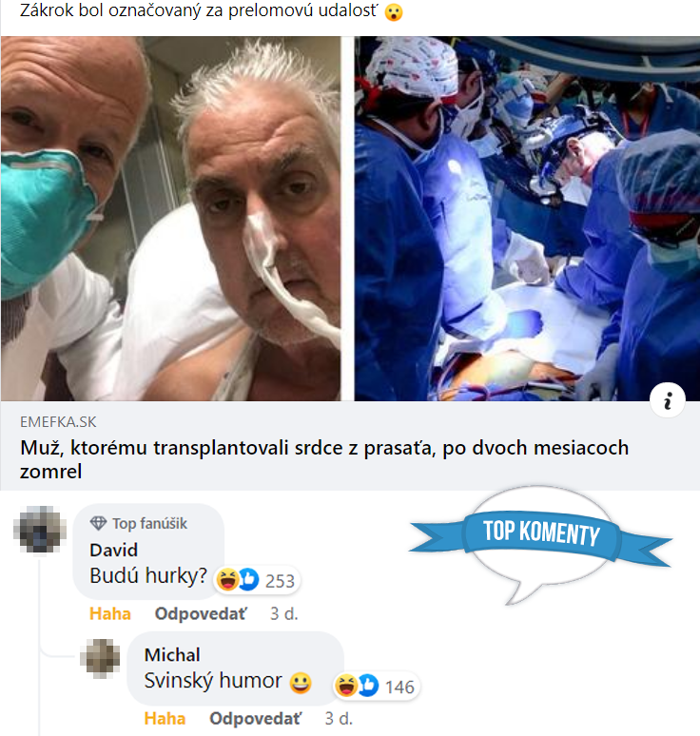Open Michal's profile name link

(x=172, y=654)
